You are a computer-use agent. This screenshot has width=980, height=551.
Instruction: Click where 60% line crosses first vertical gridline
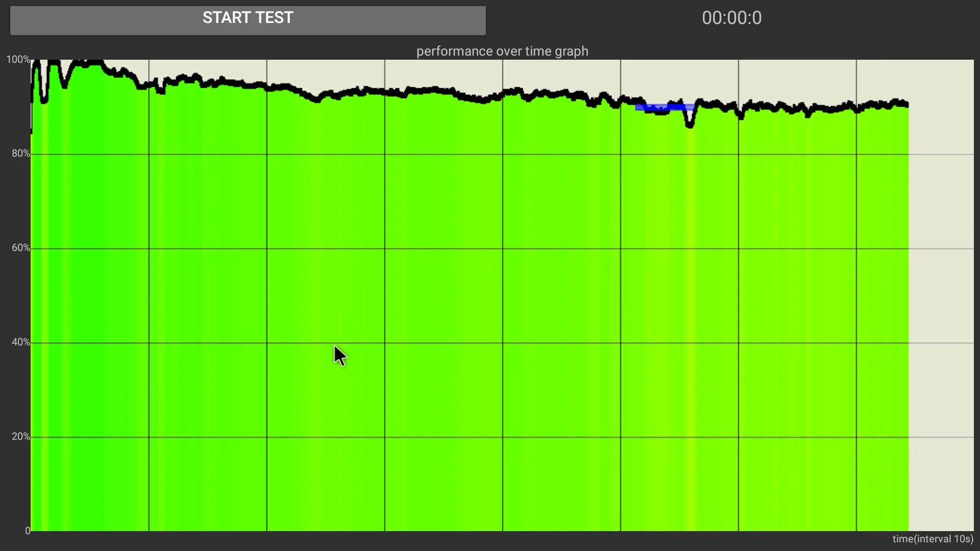click(149, 248)
